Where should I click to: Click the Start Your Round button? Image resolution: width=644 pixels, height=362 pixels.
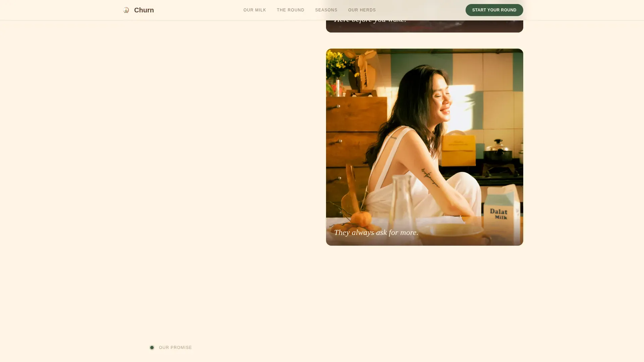pos(494,10)
